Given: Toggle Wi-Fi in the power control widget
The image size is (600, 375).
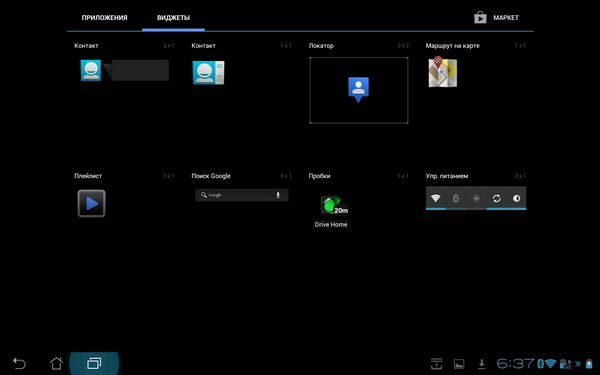Looking at the screenshot, I should tap(435, 198).
